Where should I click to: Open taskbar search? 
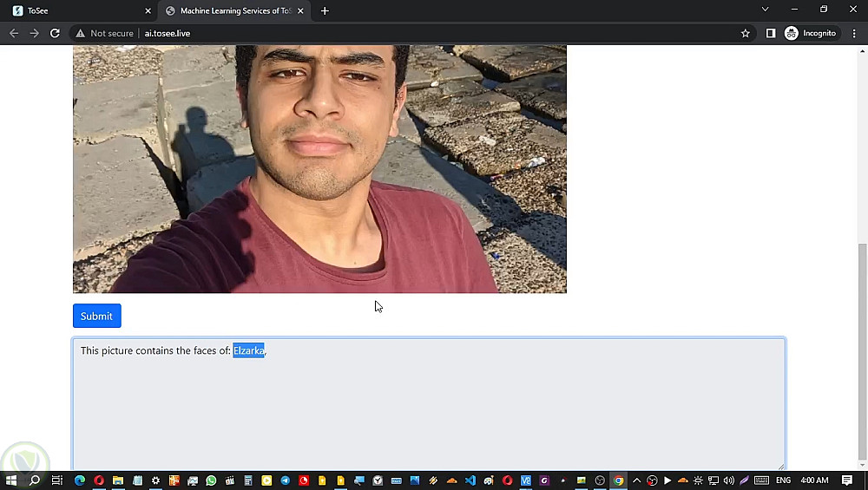(35, 480)
